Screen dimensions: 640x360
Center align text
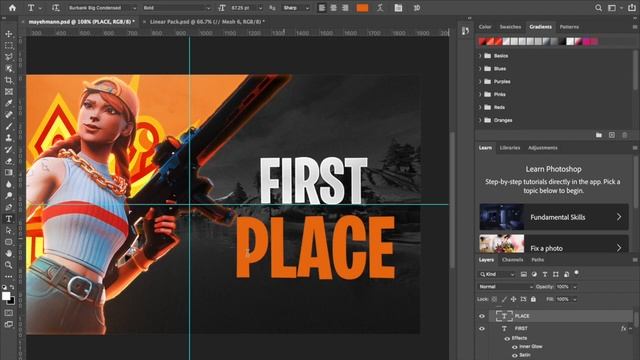tap(333, 8)
